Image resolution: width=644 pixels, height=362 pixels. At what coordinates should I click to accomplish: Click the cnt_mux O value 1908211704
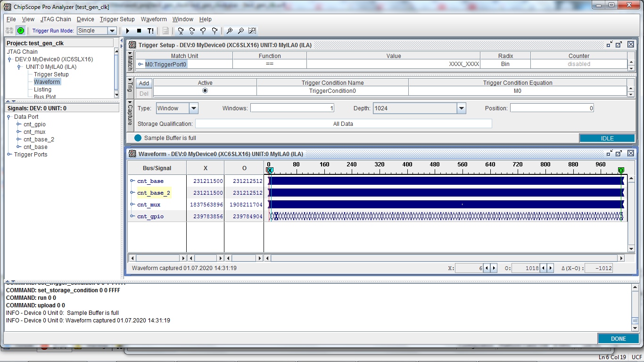246,205
